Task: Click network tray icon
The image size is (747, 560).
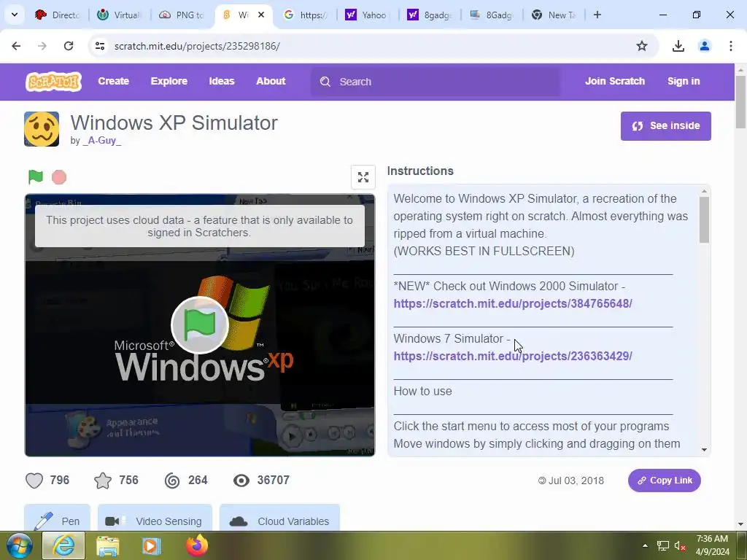Action: click(662, 545)
